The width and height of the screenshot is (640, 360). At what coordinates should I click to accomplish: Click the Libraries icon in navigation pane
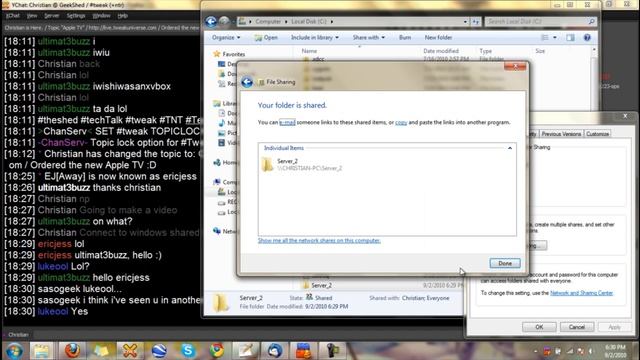(217, 104)
